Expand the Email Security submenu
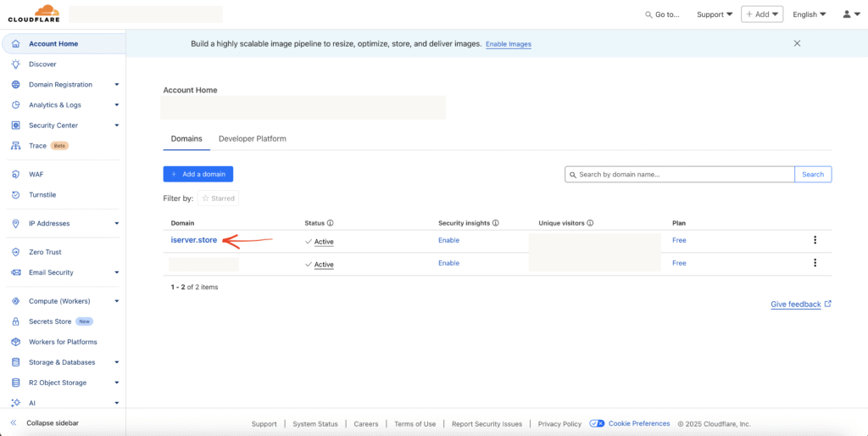The height and width of the screenshot is (436, 868). (x=117, y=272)
